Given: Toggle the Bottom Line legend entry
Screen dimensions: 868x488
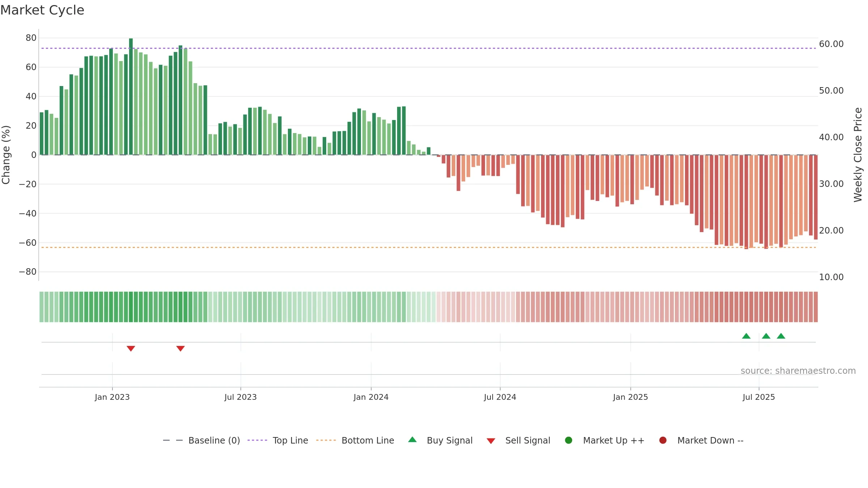Looking at the screenshot, I should 355,440.
